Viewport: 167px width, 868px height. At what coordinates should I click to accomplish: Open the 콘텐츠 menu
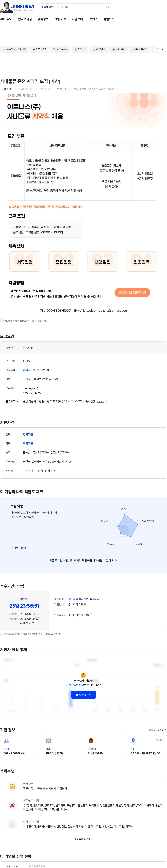pos(93,19)
